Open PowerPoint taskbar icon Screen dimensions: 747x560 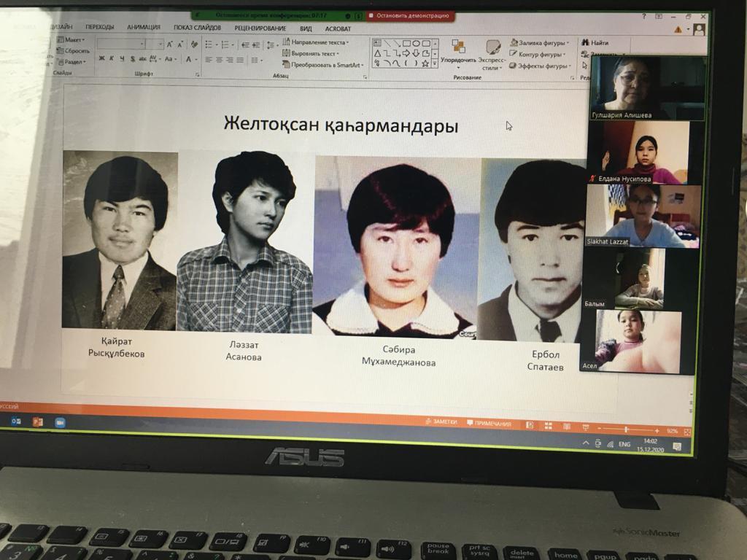click(37, 421)
